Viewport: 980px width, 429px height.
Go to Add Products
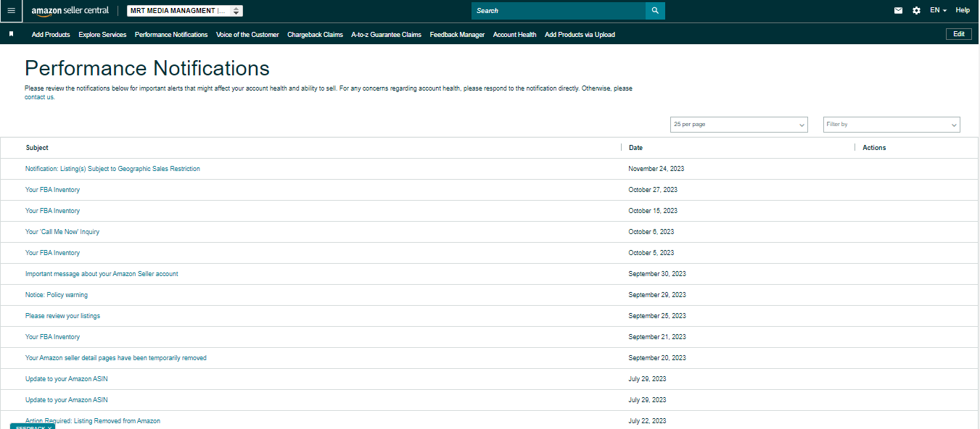tap(51, 35)
